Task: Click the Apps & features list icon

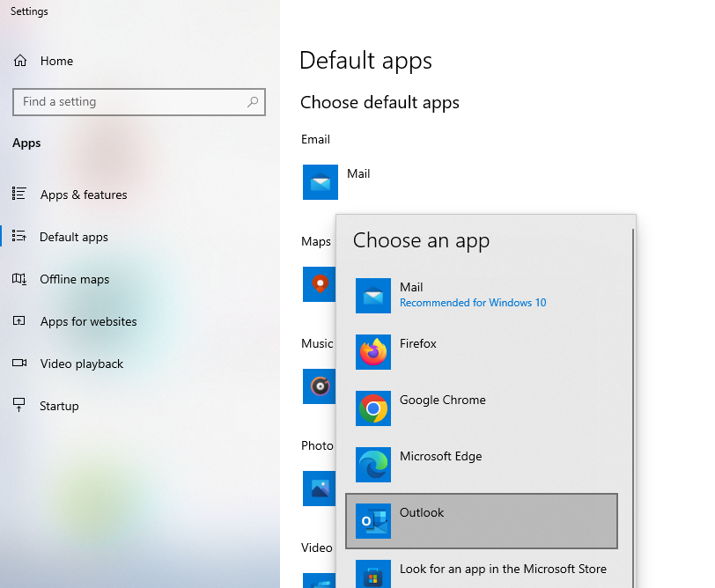Action: [x=19, y=194]
